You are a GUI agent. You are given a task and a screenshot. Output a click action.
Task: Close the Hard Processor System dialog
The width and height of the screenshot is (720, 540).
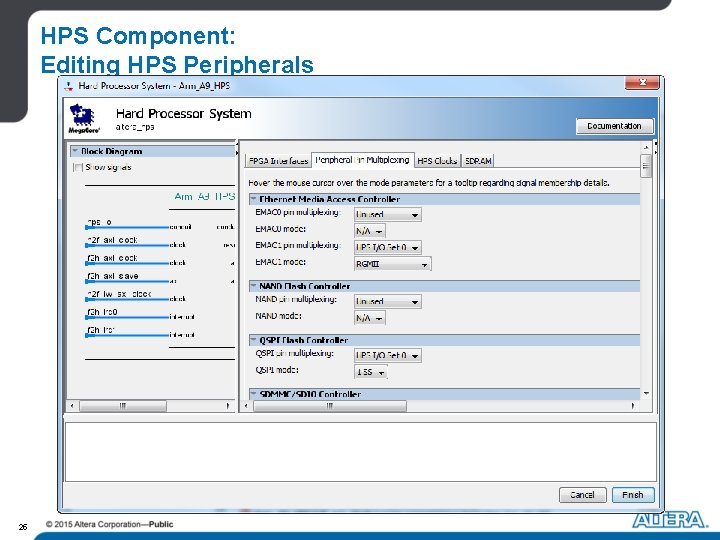(x=642, y=83)
